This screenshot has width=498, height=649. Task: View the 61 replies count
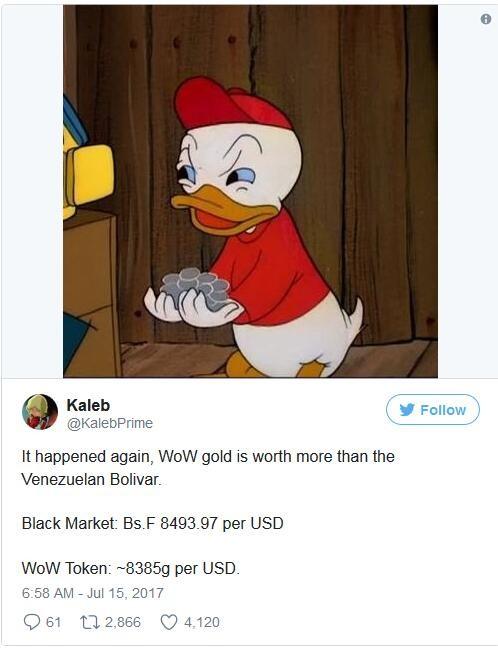[x=53, y=622]
